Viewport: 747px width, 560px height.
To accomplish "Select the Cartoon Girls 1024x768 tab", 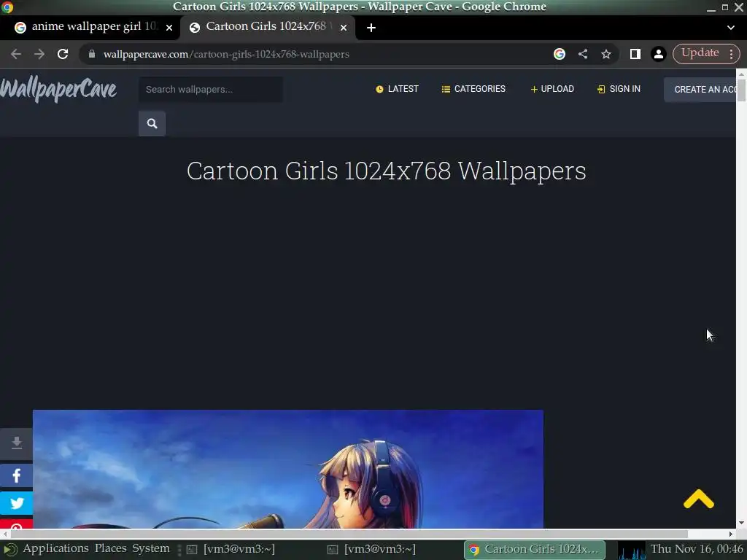I will (267, 27).
